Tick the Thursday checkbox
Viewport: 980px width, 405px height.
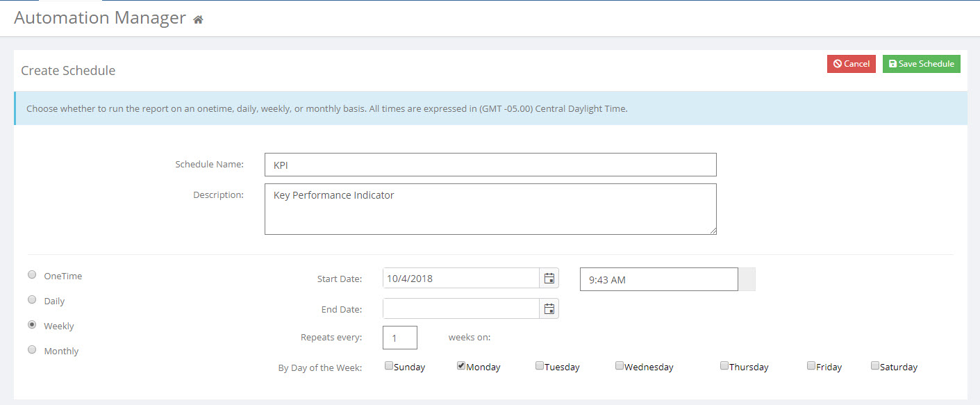724,365
